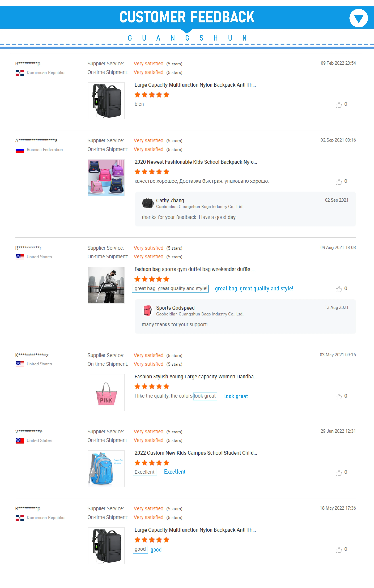Like the duffel bag review

[339, 289]
